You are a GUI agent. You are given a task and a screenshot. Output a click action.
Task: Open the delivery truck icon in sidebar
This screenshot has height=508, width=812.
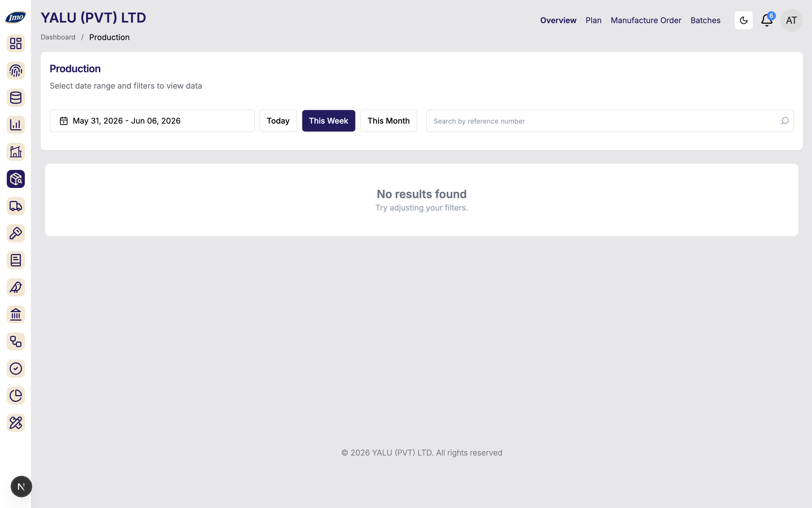click(16, 206)
